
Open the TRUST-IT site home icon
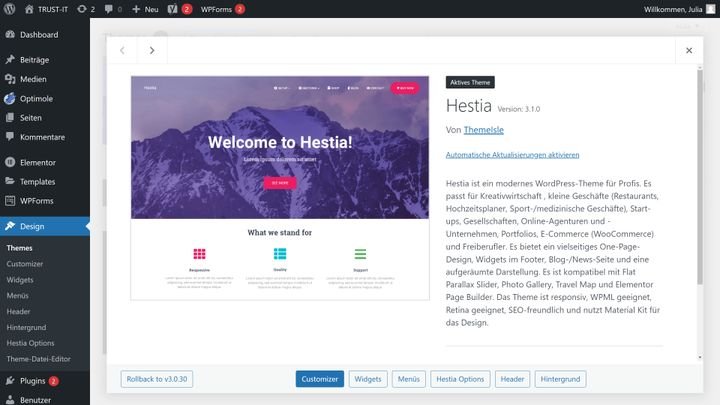(29, 9)
